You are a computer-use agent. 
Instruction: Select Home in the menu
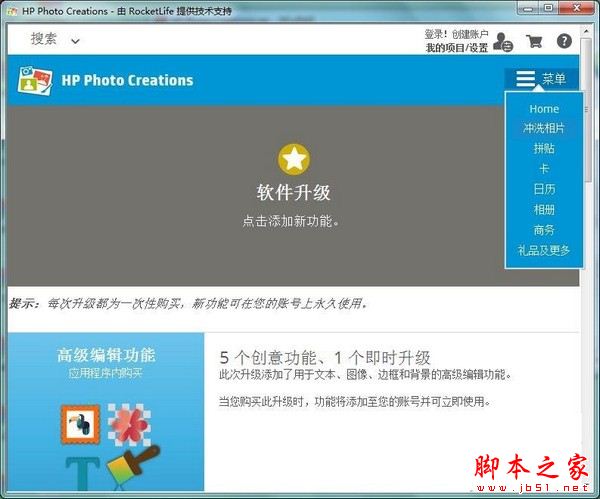(x=544, y=109)
